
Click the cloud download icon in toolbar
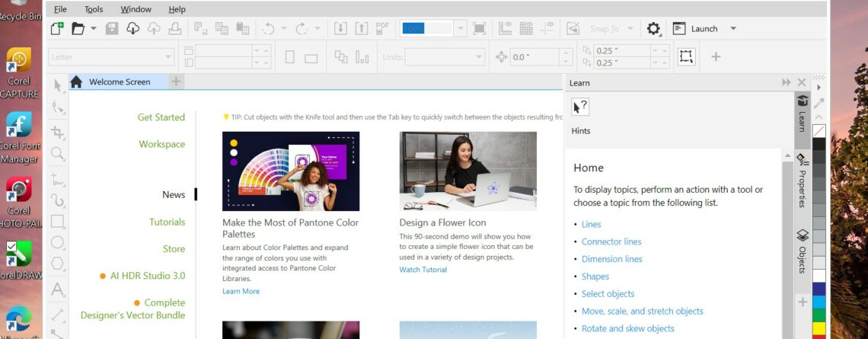pos(132,29)
